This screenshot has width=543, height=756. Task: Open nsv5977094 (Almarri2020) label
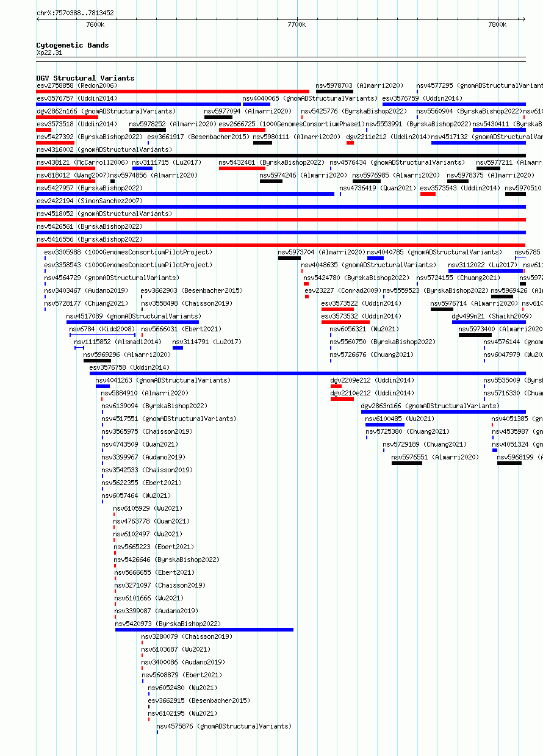(248, 112)
